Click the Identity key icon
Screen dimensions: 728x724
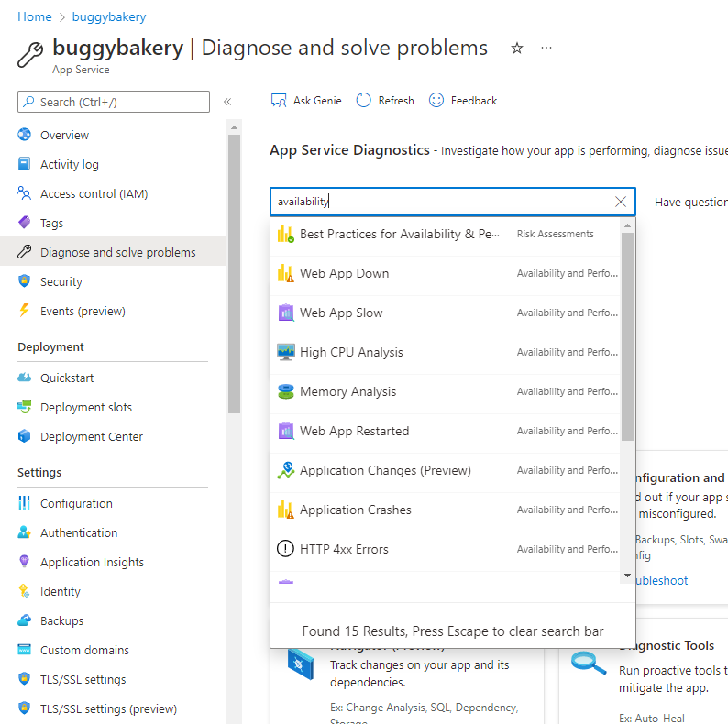pos(24,591)
